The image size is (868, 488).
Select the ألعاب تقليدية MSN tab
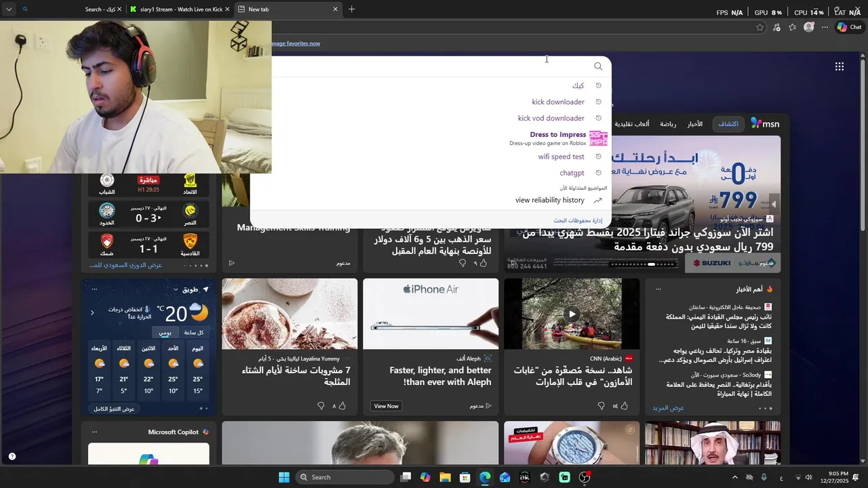pos(632,124)
